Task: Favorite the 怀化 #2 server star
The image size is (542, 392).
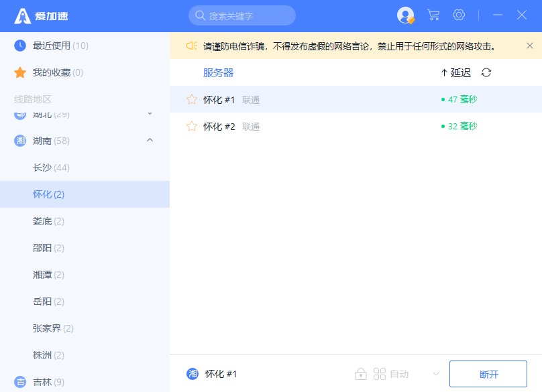Action: (x=192, y=126)
